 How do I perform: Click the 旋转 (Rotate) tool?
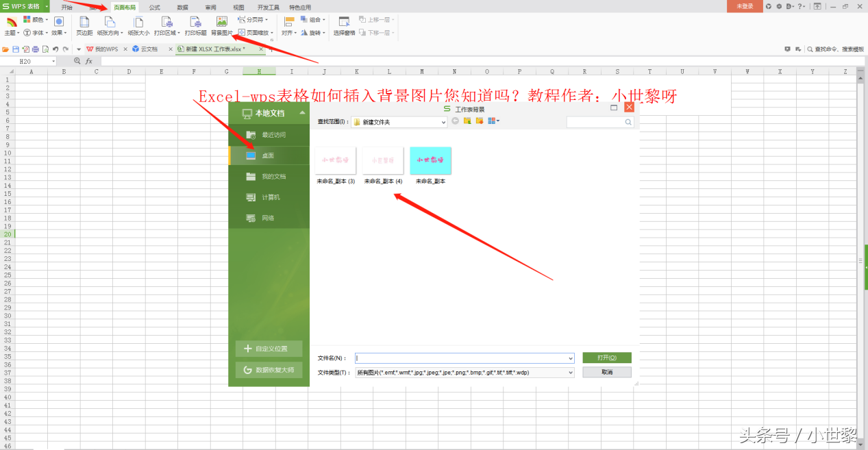click(x=312, y=32)
